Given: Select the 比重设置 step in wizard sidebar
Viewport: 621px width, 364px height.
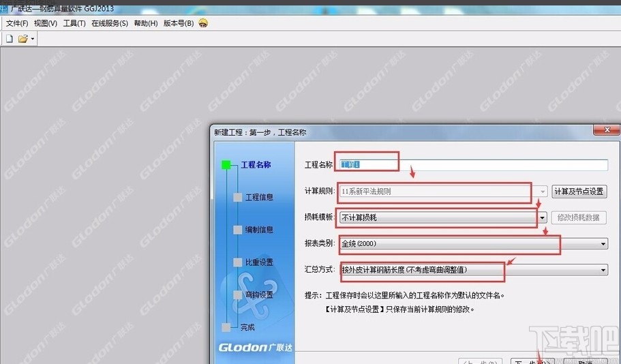Looking at the screenshot, I should tap(260, 262).
